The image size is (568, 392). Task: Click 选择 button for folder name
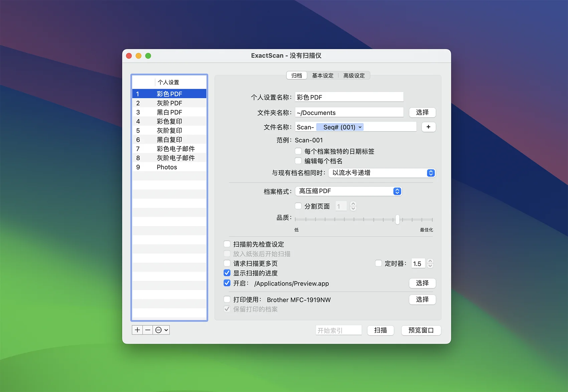pos(422,112)
